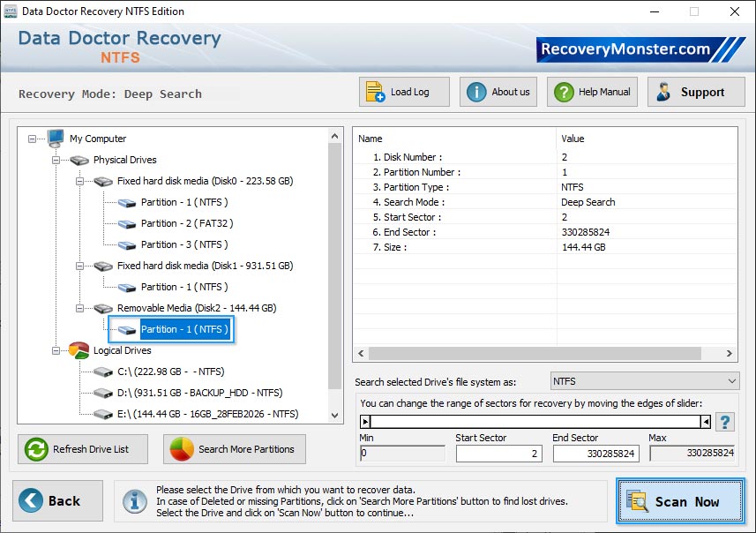This screenshot has width=756, height=533.
Task: Click the Start Sector input field
Action: tap(498, 452)
